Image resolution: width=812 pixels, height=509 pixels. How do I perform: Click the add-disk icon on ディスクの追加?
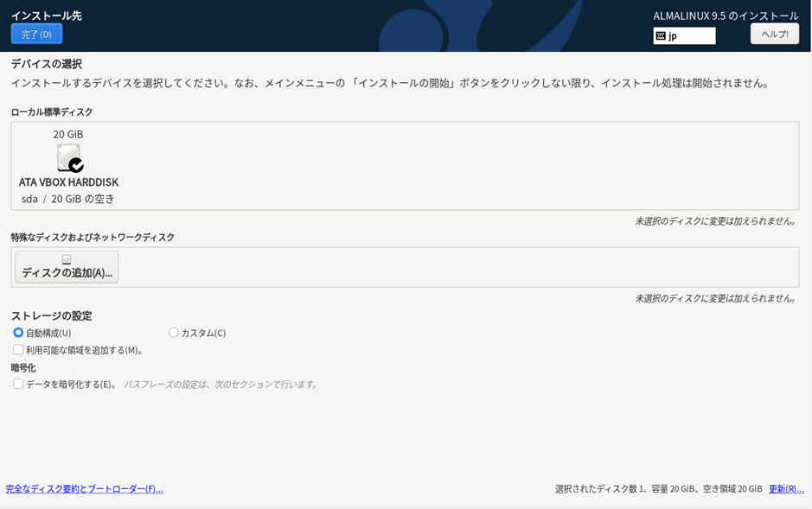pyautogui.click(x=65, y=258)
